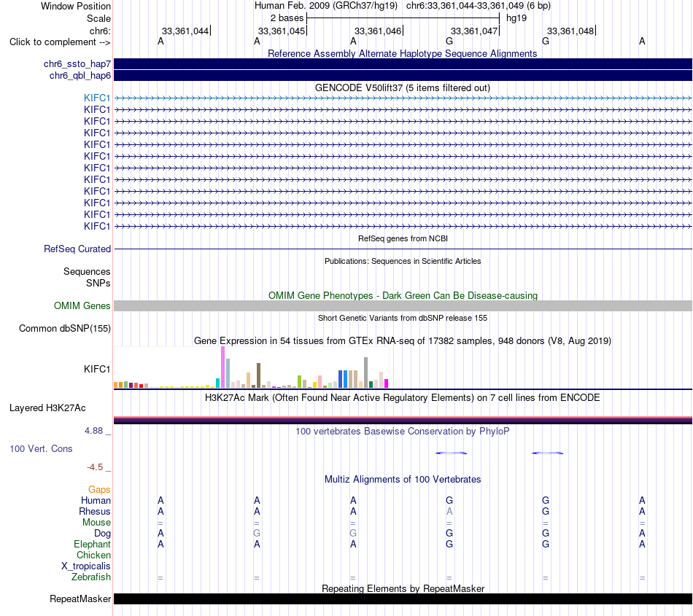693x616 pixels.
Task: Click the RepeatMasker track label
Action: click(x=80, y=599)
